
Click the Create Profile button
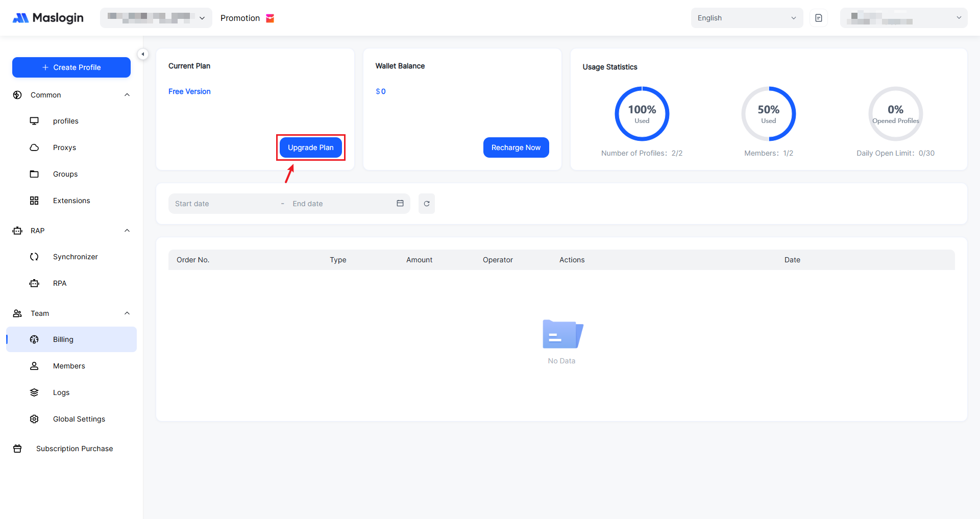(x=71, y=67)
